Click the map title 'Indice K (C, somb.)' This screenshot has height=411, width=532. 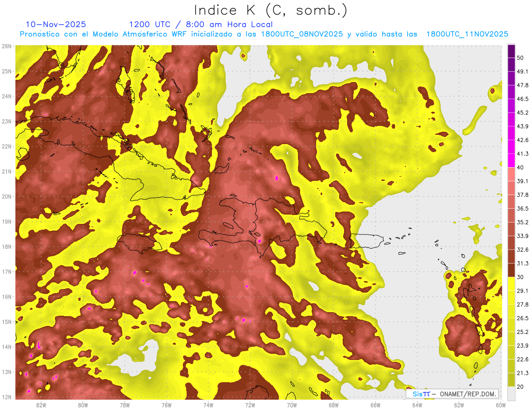(271, 10)
